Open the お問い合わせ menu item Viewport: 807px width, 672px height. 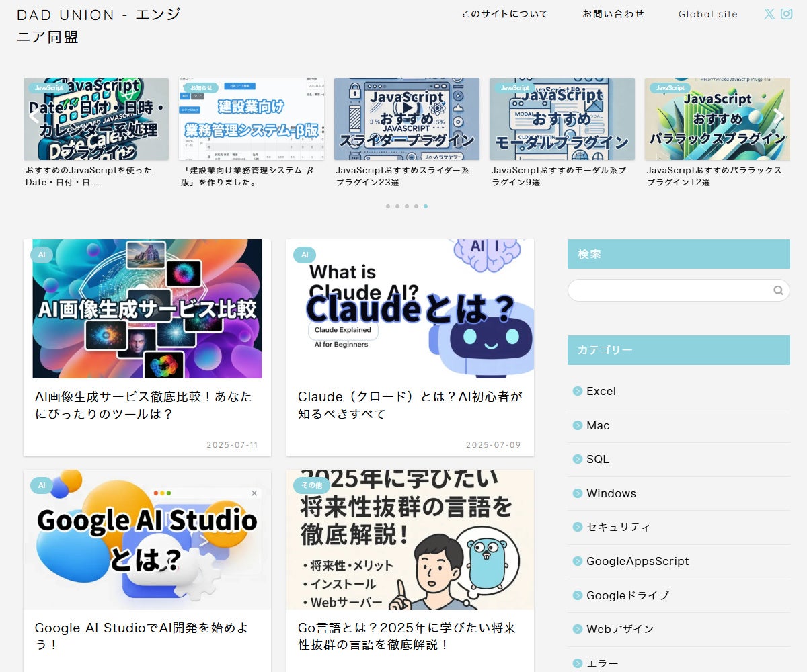(613, 14)
